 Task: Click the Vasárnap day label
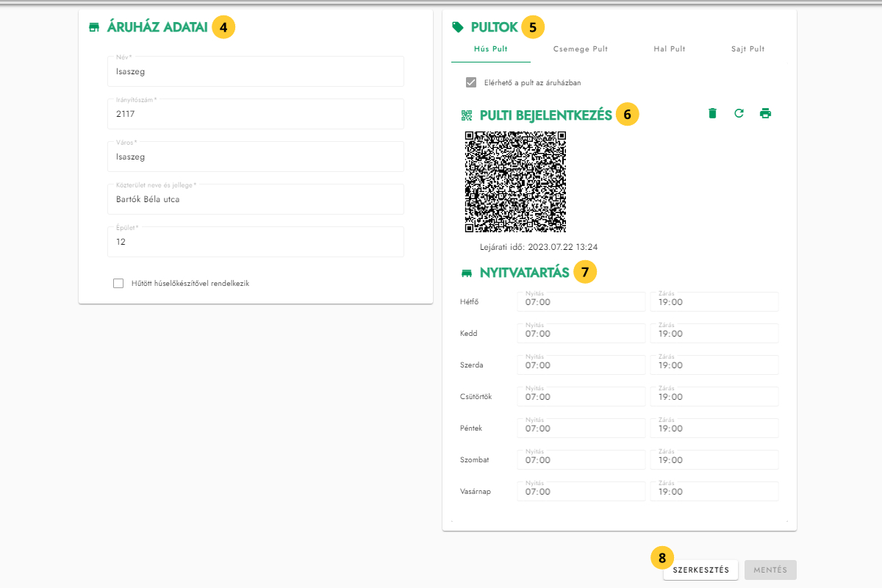[475, 492]
